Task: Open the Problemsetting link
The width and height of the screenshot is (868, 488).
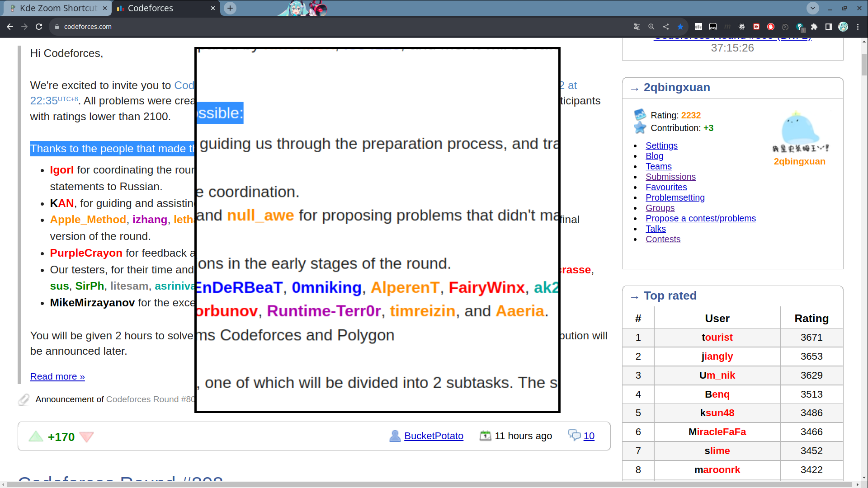Action: (x=675, y=197)
